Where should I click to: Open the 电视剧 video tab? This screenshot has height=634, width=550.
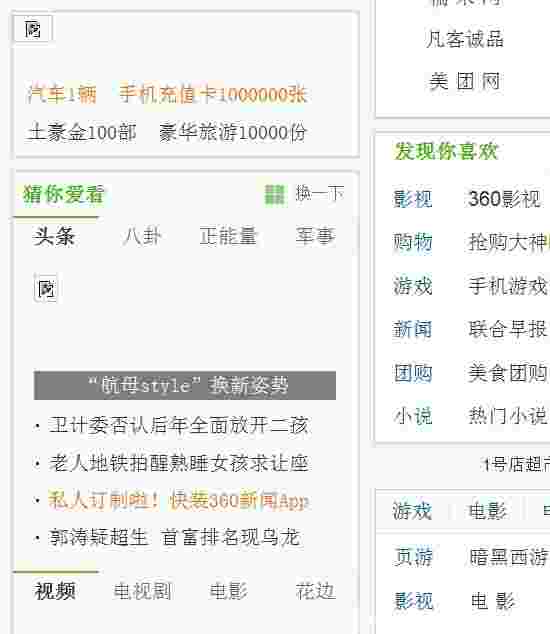tap(143, 591)
